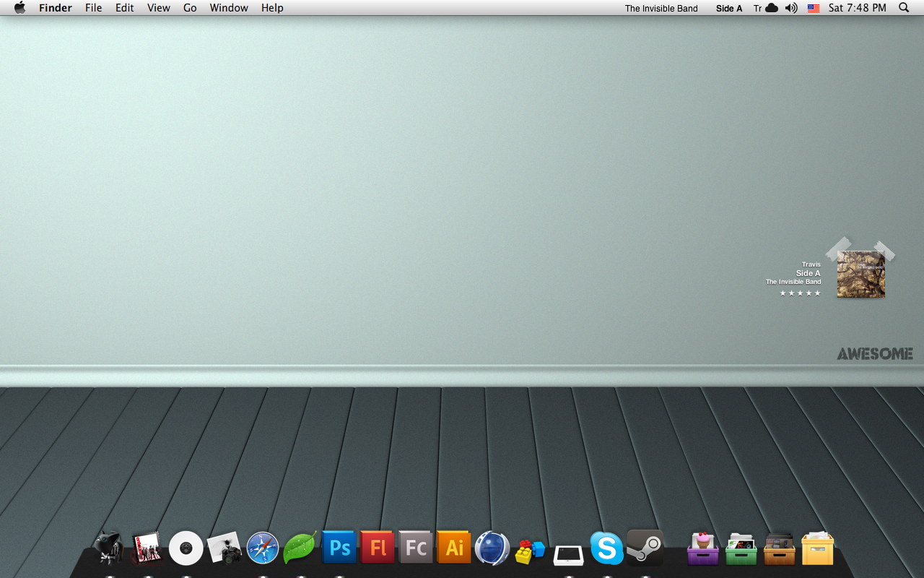Expand the green applications box stack
This screenshot has height=578, width=924.
pyautogui.click(x=741, y=550)
